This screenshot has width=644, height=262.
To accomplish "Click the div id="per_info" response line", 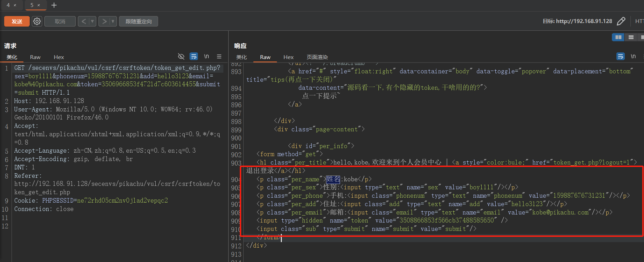I will [x=321, y=146].
